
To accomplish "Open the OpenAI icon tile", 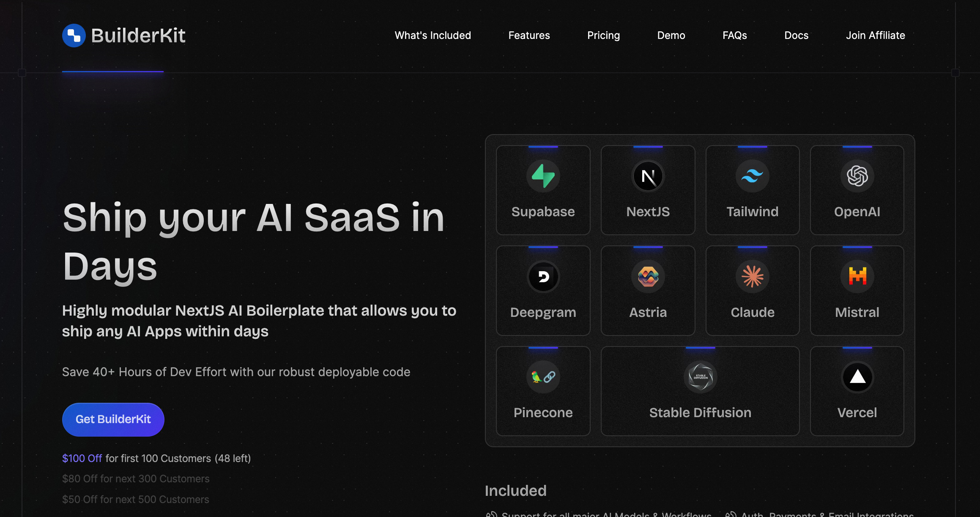I will coord(857,176).
